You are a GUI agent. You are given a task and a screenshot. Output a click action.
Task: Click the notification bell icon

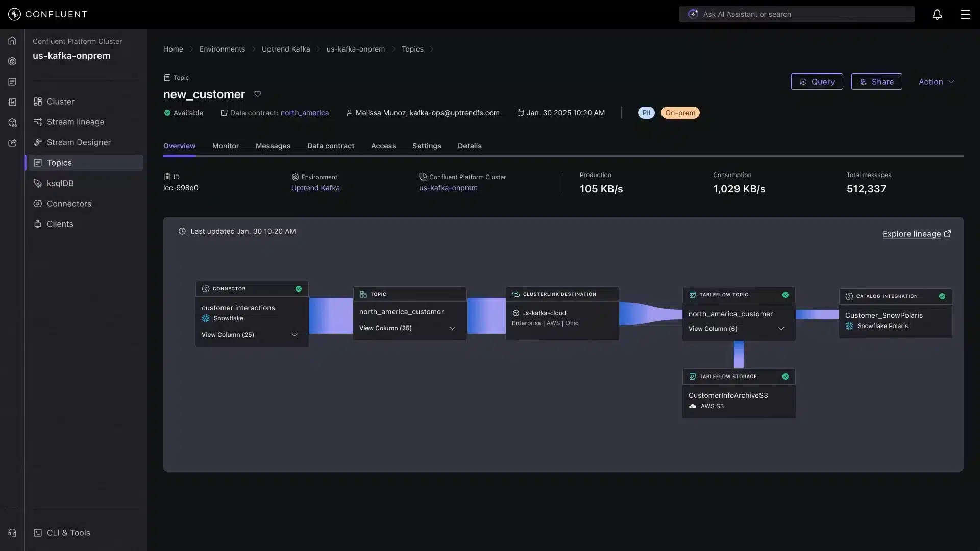click(938, 14)
